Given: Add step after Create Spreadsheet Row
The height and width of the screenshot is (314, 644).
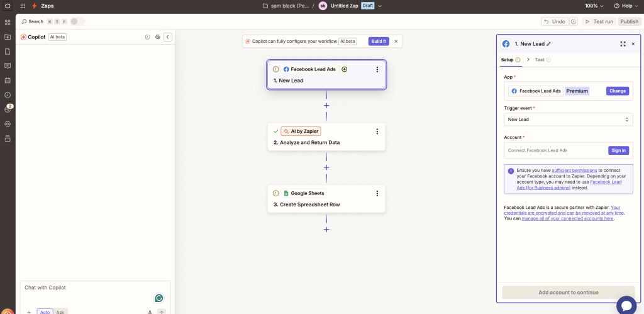Looking at the screenshot, I should point(326,229).
